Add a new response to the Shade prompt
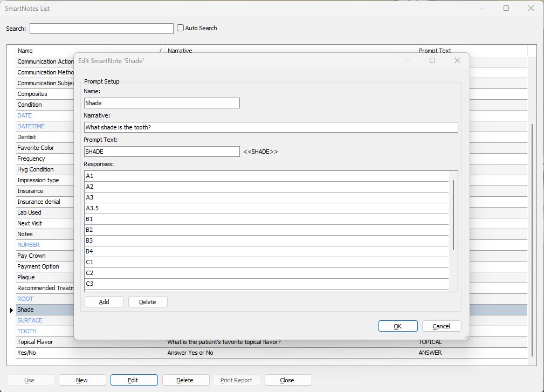Viewport: 544px width, 392px height. pyautogui.click(x=104, y=302)
